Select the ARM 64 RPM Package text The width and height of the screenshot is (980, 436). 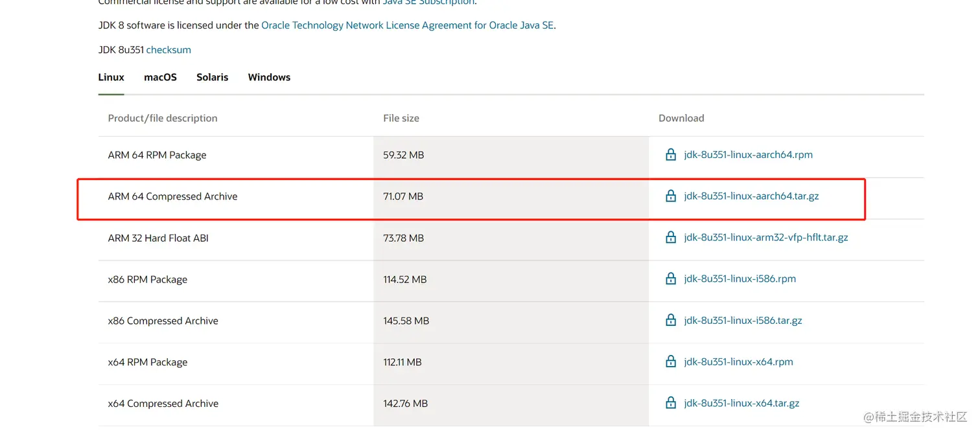157,155
